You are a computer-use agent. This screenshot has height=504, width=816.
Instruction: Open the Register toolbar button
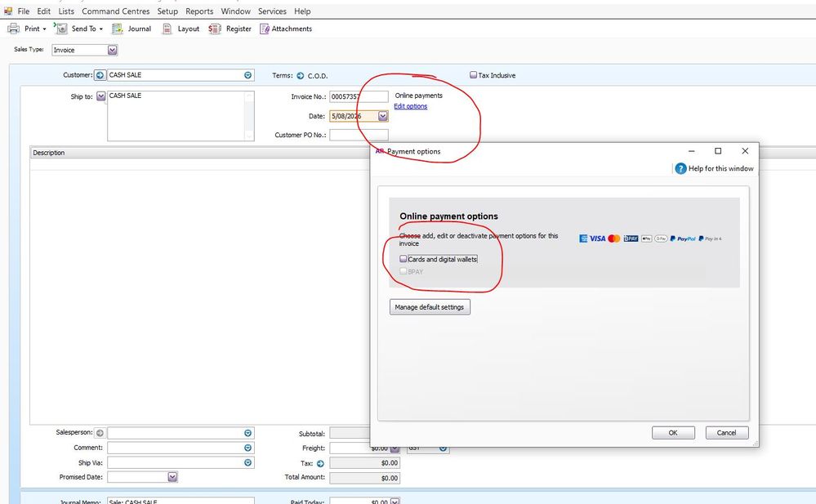coord(230,29)
